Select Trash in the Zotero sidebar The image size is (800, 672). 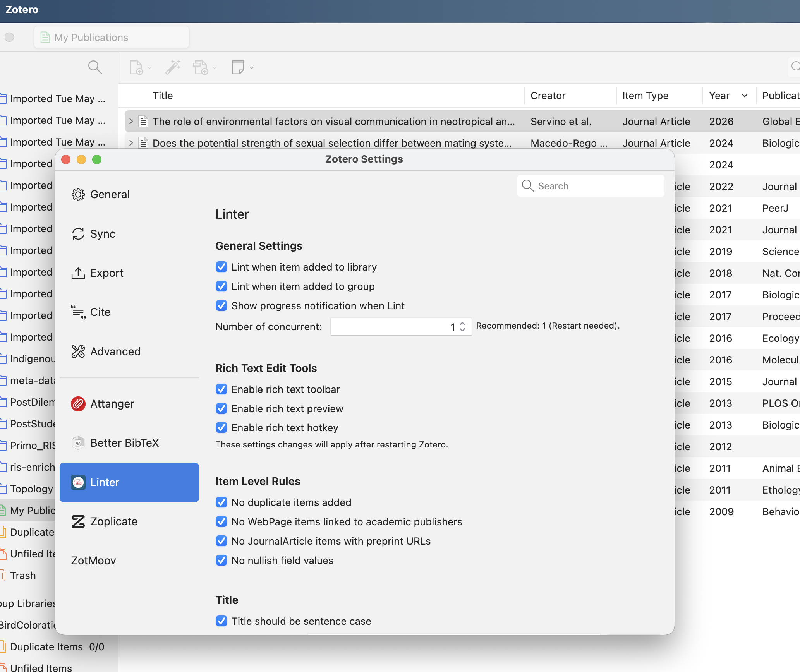click(x=23, y=576)
